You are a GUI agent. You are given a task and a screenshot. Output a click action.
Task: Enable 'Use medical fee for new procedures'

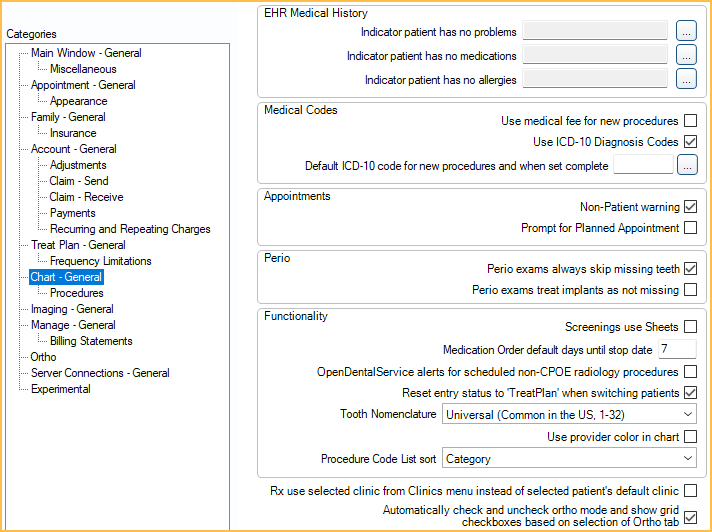coord(690,121)
